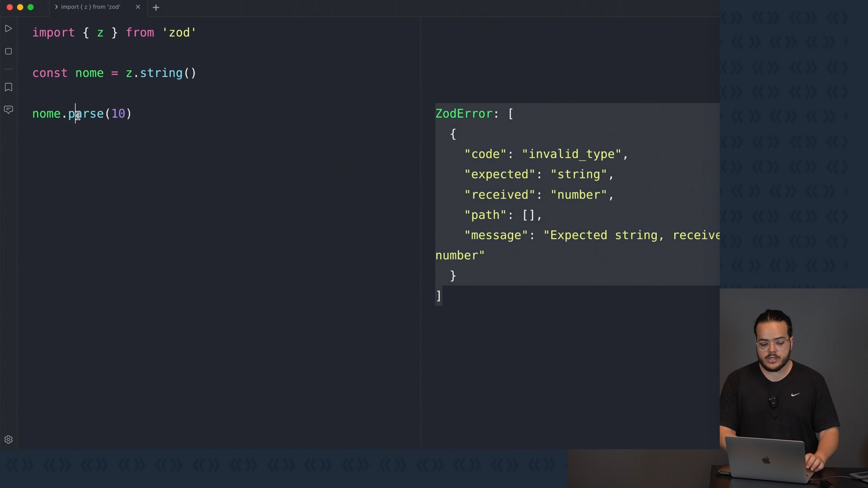
Task: Click the "invalid_type" value in output
Action: 571,155
